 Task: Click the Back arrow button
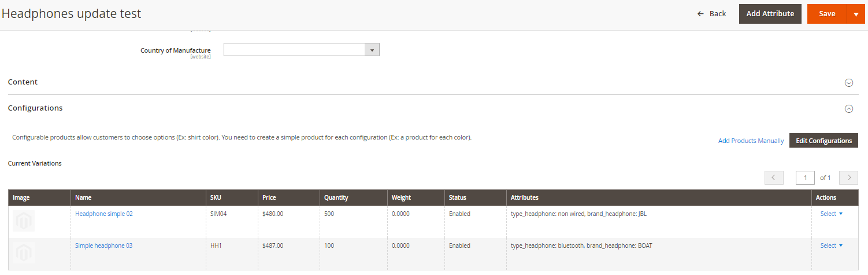coord(711,14)
